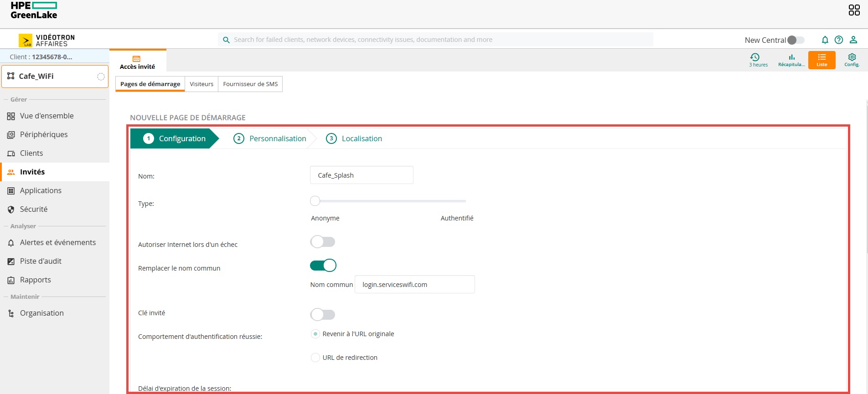Enable Autoriser Internet lors d'un échec
This screenshot has height=394, width=868.
click(323, 242)
